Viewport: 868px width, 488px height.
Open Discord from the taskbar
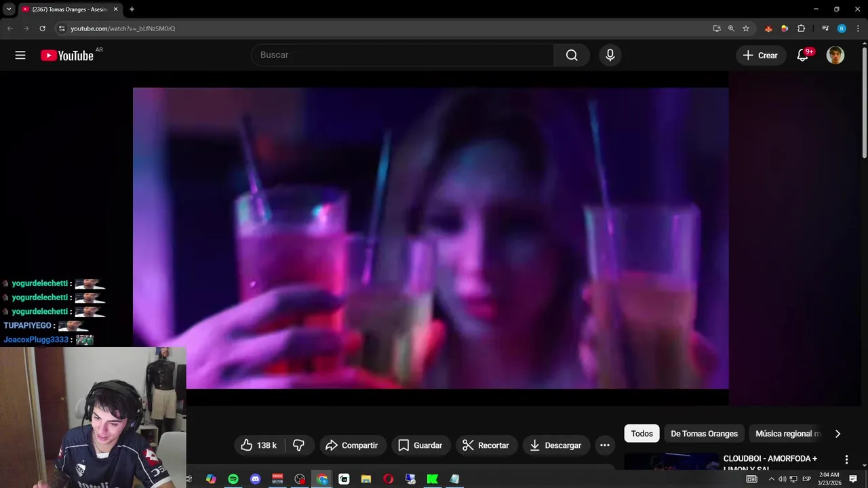tap(255, 479)
